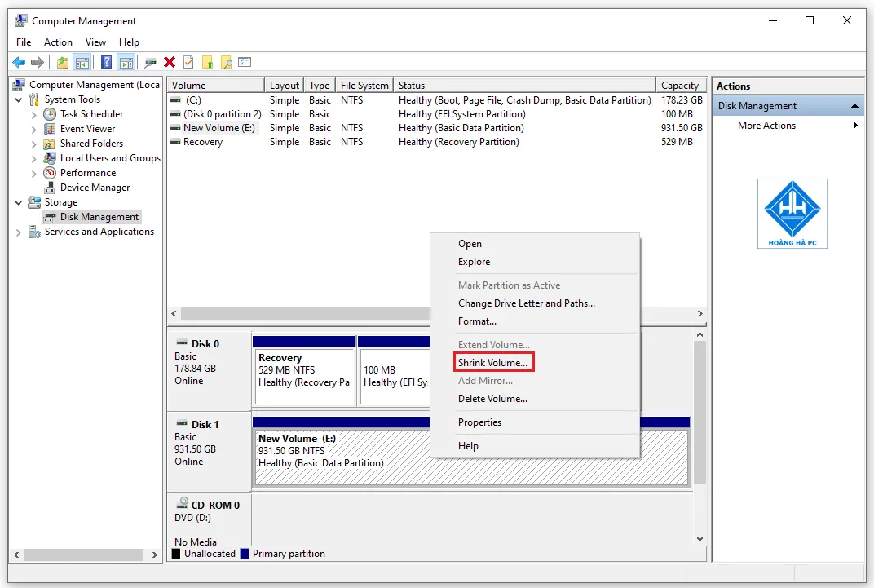The image size is (874, 588).
Task: Collapse the Storage tree node
Action: coord(19,202)
